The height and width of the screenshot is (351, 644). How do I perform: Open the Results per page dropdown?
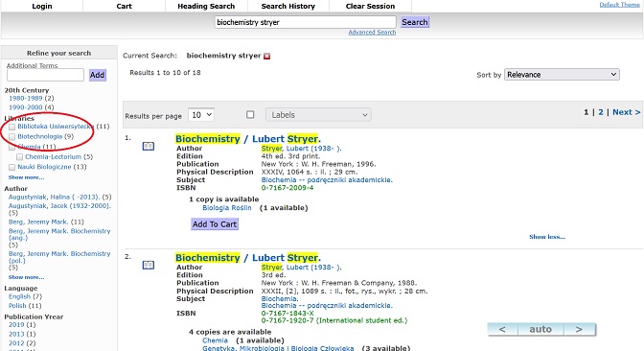click(x=201, y=115)
